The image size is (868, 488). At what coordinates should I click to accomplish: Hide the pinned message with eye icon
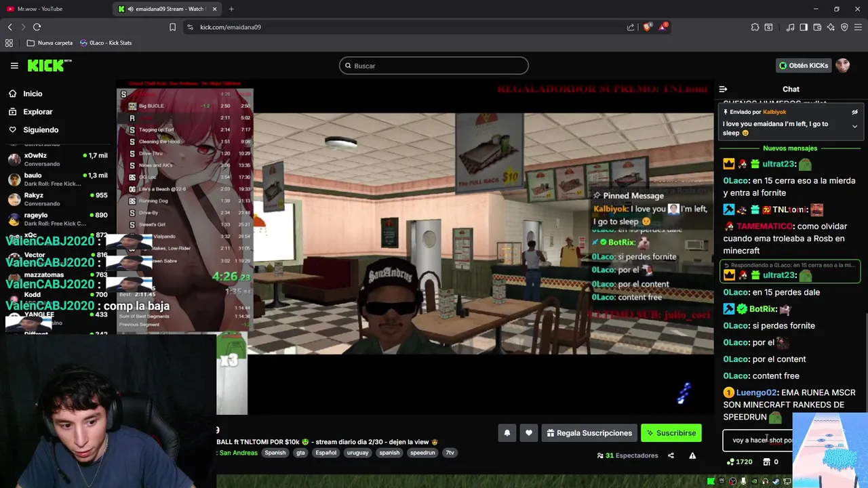(x=854, y=112)
